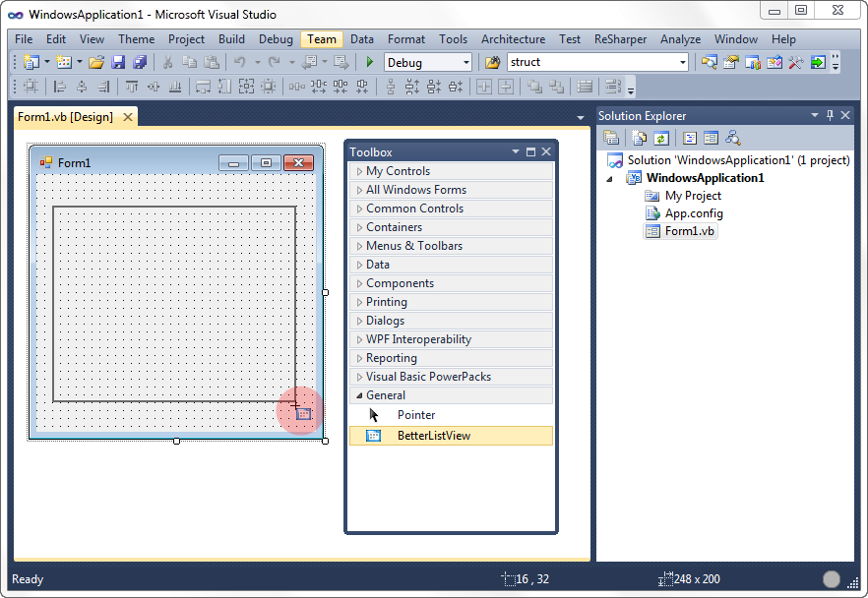Open the Build menu

coord(231,39)
